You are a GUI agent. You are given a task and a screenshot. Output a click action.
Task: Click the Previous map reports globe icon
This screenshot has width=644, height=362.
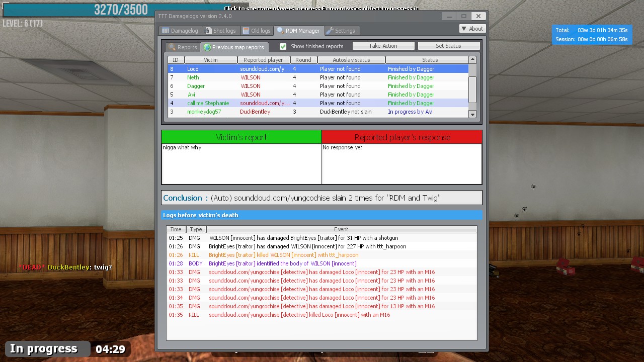[207, 47]
